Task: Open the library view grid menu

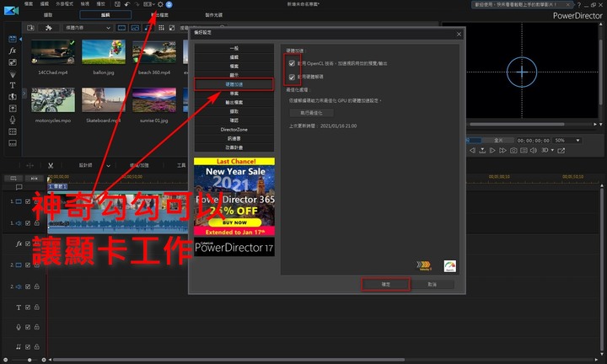Action: [x=161, y=28]
